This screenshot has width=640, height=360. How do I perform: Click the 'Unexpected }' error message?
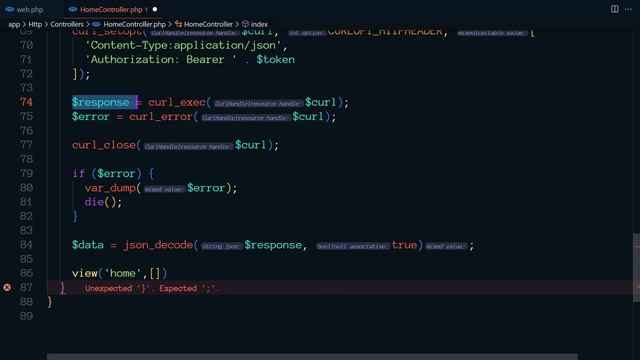click(x=152, y=288)
